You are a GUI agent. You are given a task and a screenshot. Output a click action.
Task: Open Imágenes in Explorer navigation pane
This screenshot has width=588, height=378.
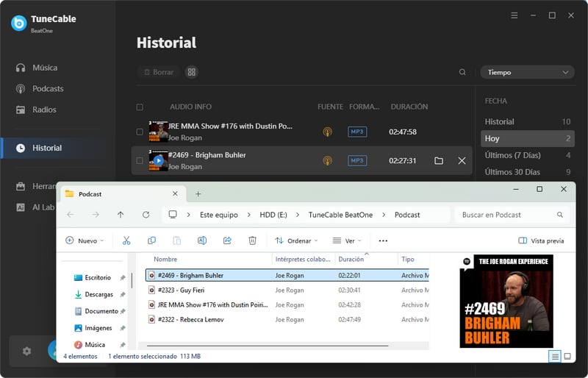click(98, 328)
